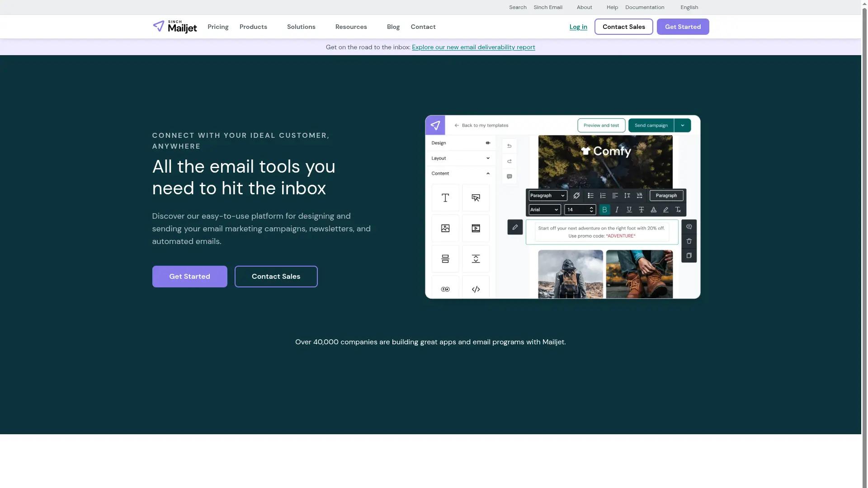The image size is (868, 488).
Task: Delete the text block with trash icon
Action: (x=689, y=241)
